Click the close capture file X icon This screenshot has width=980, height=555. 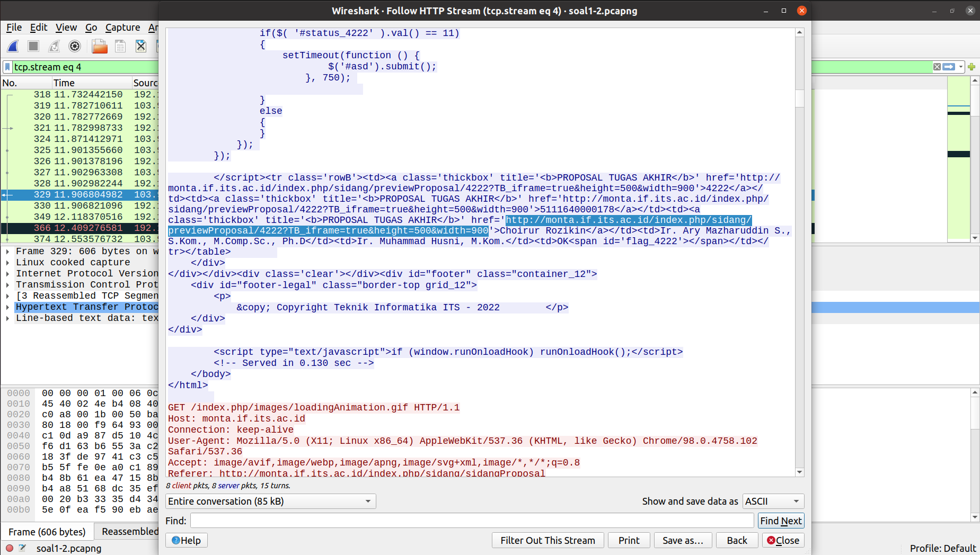pos(140,47)
